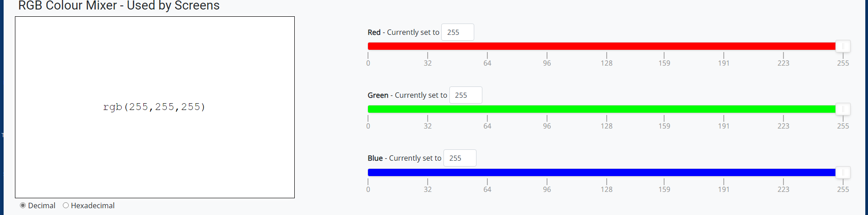Screen dimensions: 868x215
Task: Select the Decimal radio button
Action: 23,205
